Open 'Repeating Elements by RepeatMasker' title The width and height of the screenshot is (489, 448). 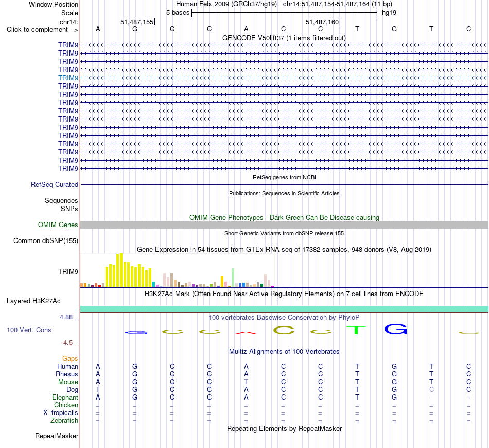284,429
